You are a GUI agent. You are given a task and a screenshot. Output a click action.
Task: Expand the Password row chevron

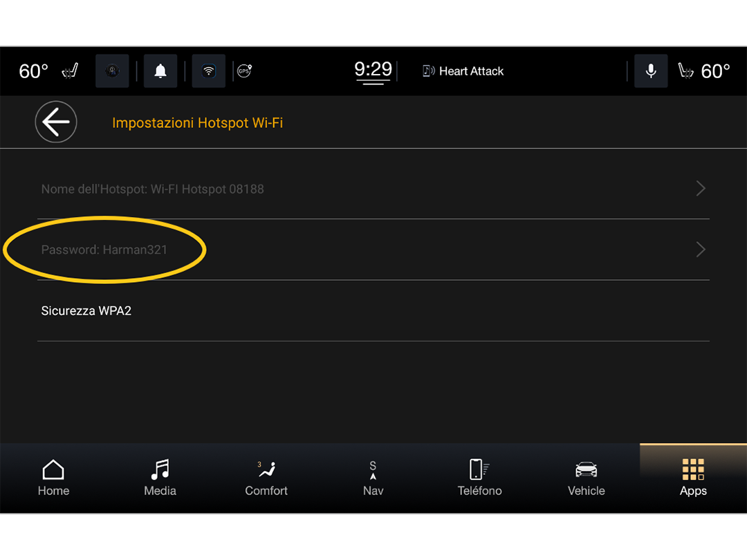coord(700,250)
